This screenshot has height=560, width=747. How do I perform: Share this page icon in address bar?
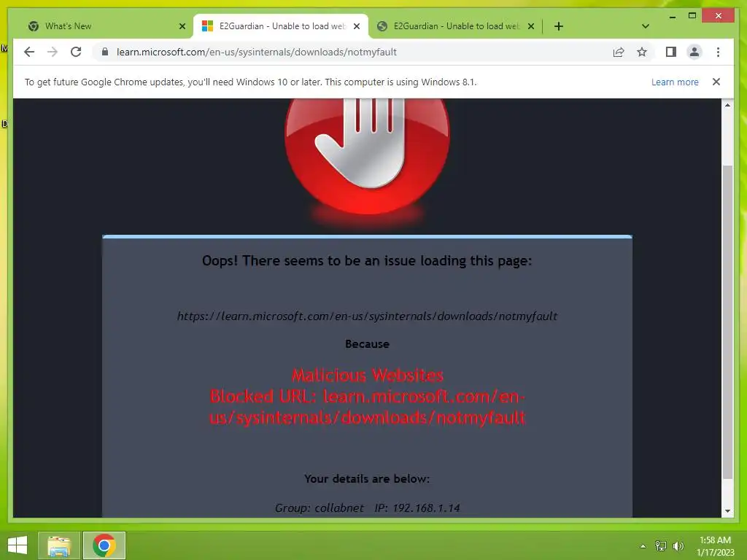tap(619, 52)
